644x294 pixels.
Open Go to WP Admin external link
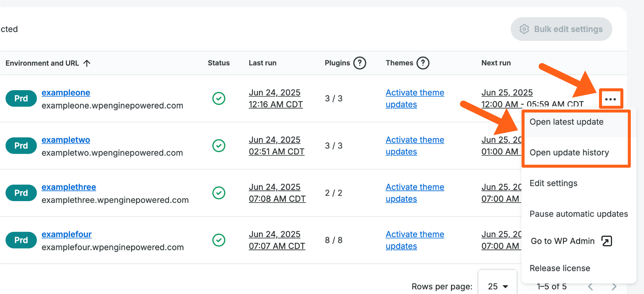click(x=571, y=241)
